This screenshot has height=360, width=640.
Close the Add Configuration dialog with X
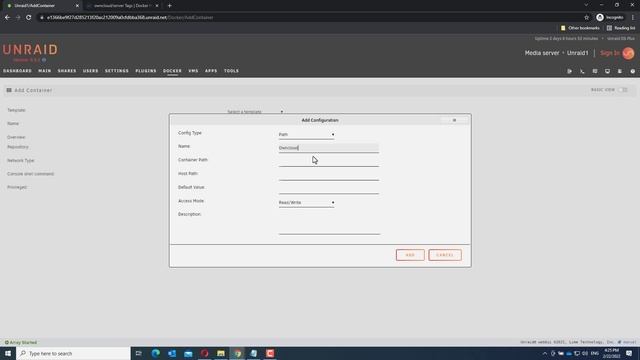point(454,120)
